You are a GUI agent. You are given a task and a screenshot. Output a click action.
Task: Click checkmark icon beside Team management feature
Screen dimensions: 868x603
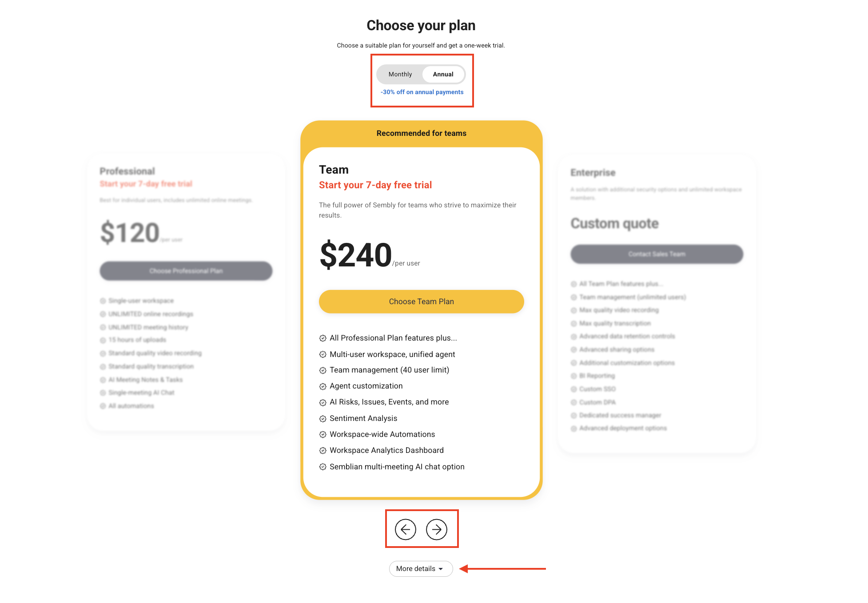click(323, 370)
